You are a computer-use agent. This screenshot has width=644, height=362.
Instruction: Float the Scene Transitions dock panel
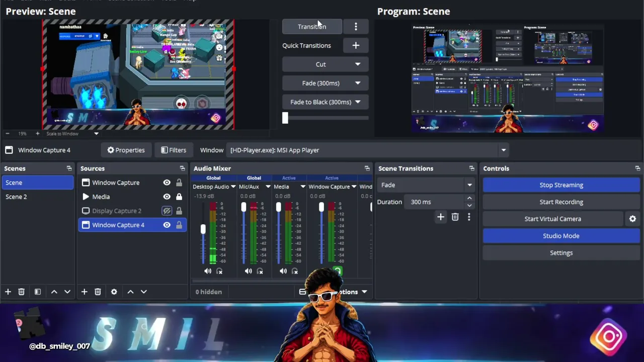(471, 168)
